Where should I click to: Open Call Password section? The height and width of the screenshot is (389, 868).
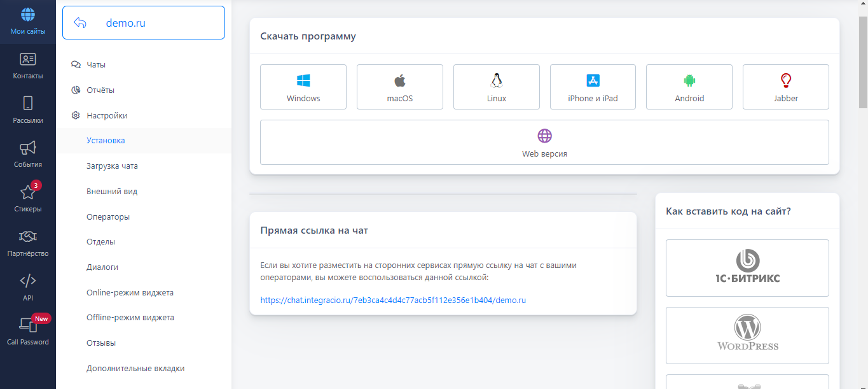click(28, 332)
